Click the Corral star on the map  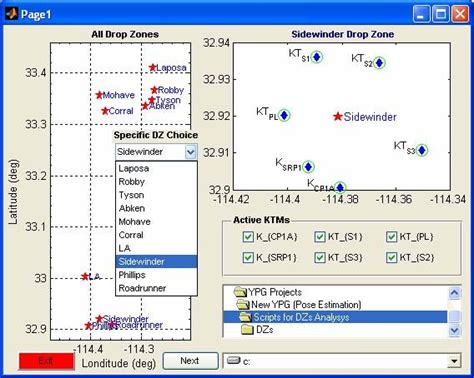pyautogui.click(x=105, y=111)
